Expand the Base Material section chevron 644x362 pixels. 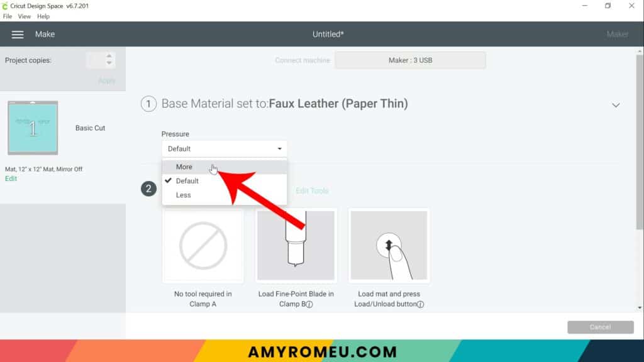pos(615,105)
